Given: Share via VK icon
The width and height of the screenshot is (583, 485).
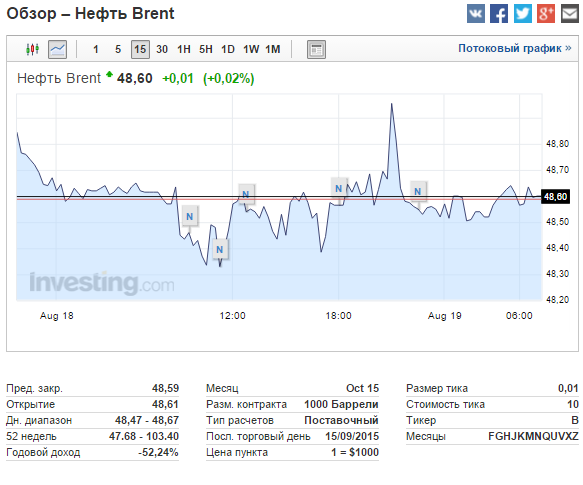Looking at the screenshot, I should (476, 13).
